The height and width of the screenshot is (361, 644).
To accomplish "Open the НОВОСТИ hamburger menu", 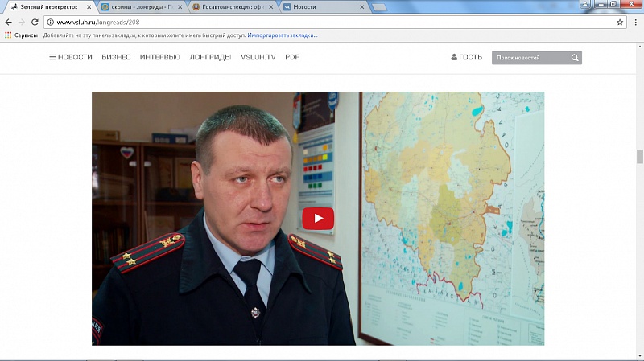I will tap(71, 58).
